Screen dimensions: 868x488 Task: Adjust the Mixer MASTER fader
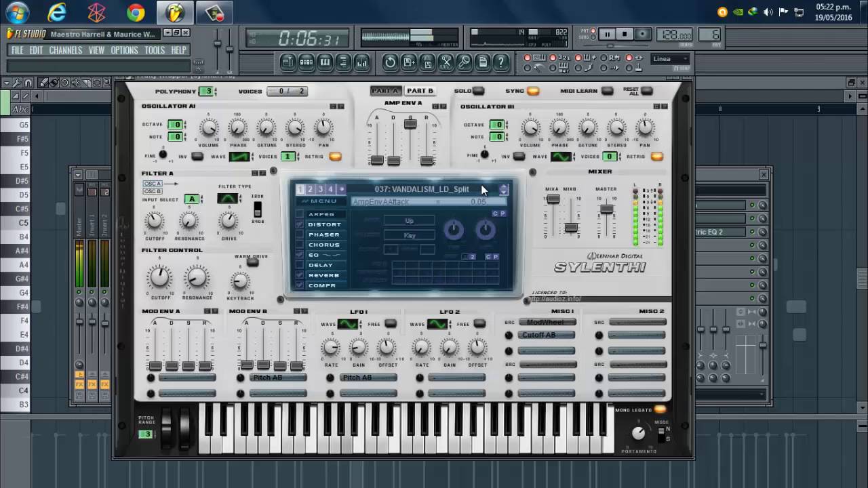606,209
